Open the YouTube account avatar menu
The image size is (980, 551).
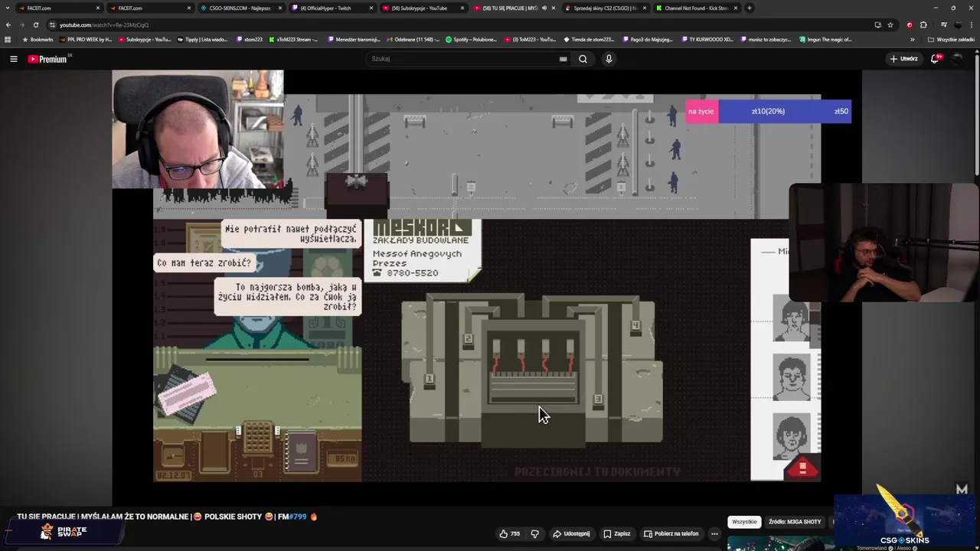click(x=958, y=59)
